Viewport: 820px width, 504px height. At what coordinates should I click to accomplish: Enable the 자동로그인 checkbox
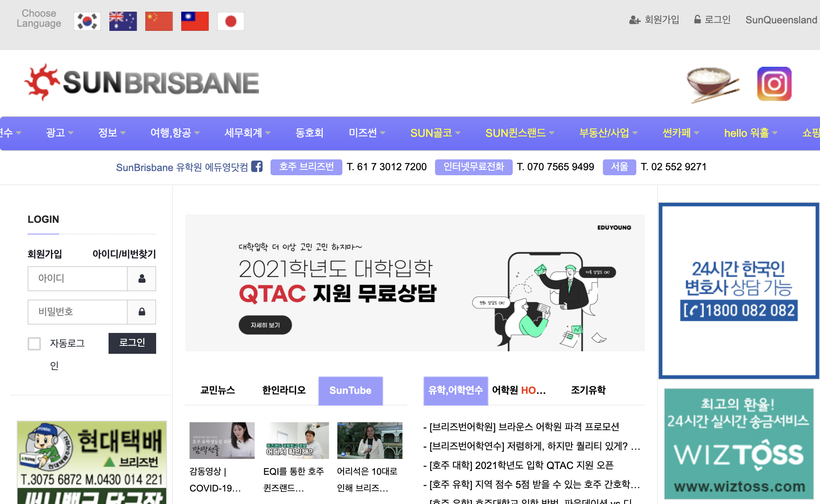click(34, 344)
